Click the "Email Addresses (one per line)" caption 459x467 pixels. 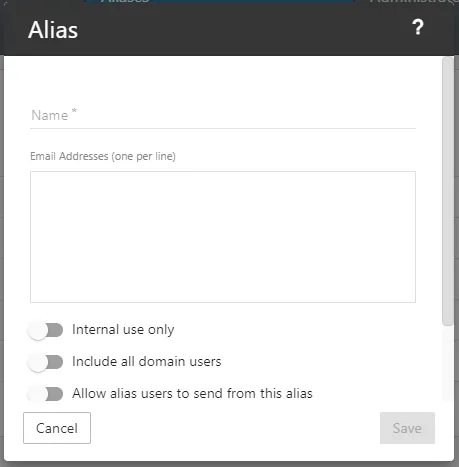tap(103, 156)
